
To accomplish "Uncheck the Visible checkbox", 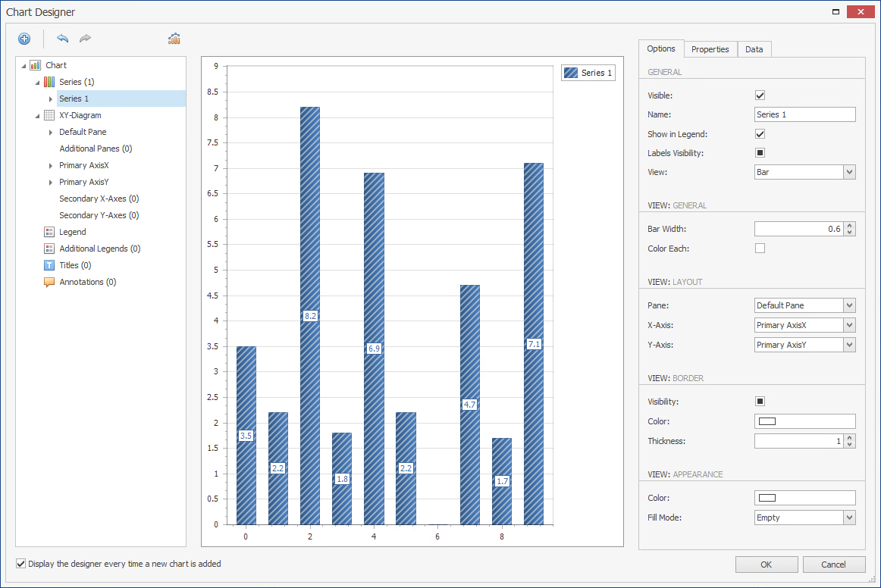I will tap(760, 95).
